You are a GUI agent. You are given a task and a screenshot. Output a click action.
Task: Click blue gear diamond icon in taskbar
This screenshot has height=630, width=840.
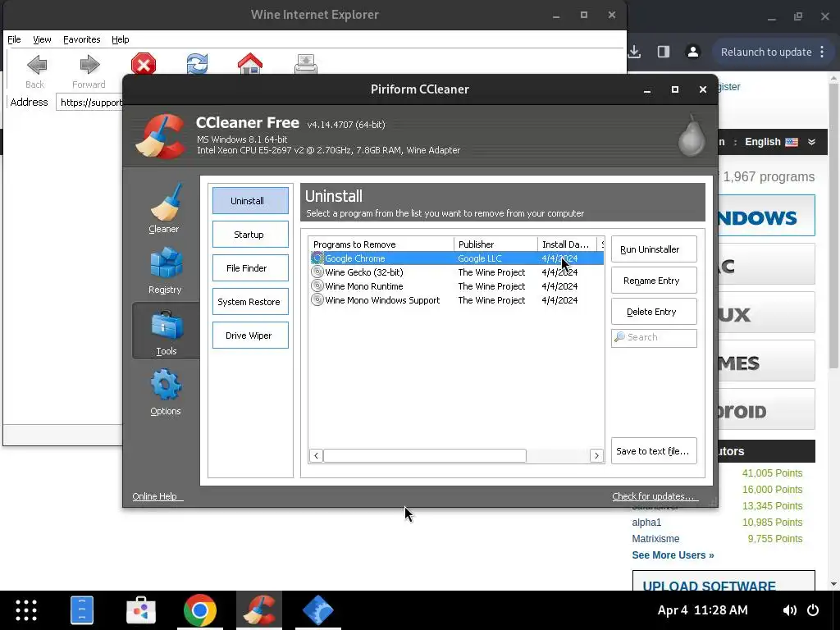coord(317,610)
